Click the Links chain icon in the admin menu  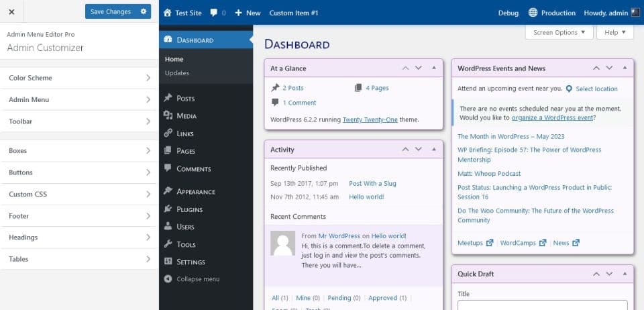(x=168, y=133)
